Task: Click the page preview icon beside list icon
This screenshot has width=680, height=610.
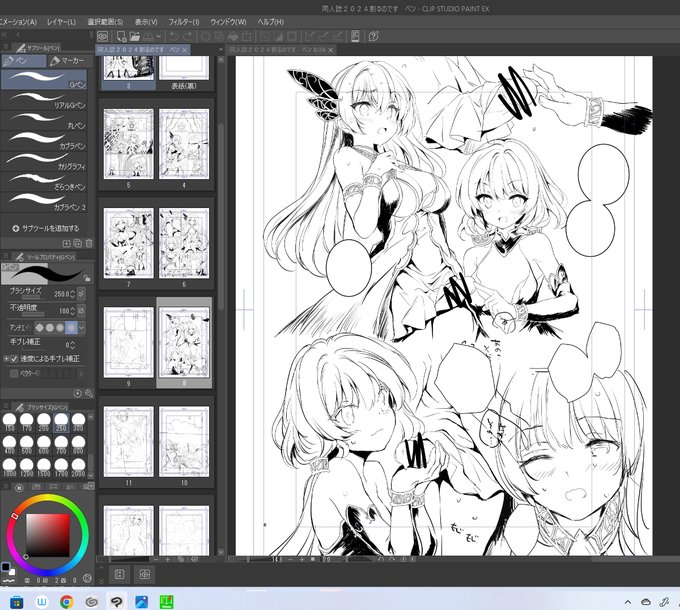Action: (x=144, y=574)
